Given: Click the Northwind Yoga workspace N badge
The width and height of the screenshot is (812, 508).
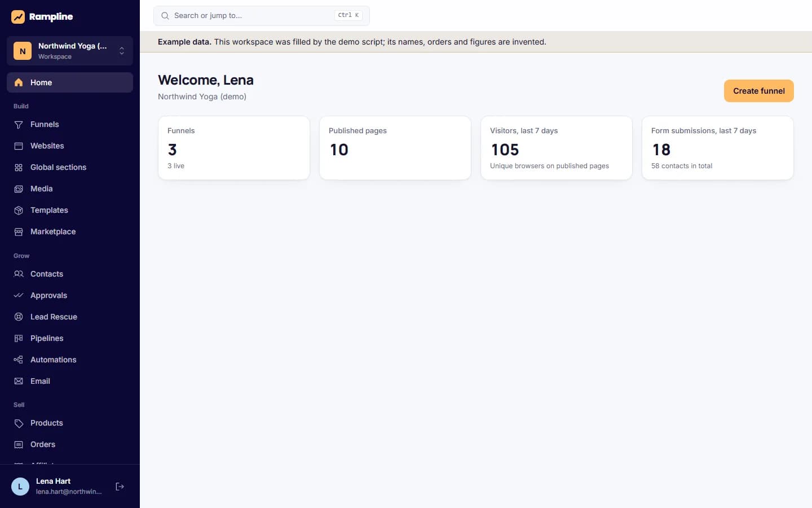Looking at the screenshot, I should click(23, 51).
